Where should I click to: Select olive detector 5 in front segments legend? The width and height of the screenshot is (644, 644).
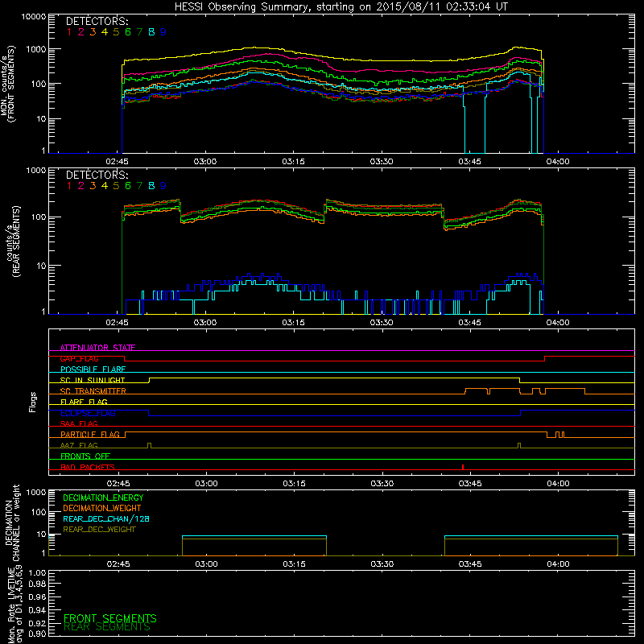(116, 32)
